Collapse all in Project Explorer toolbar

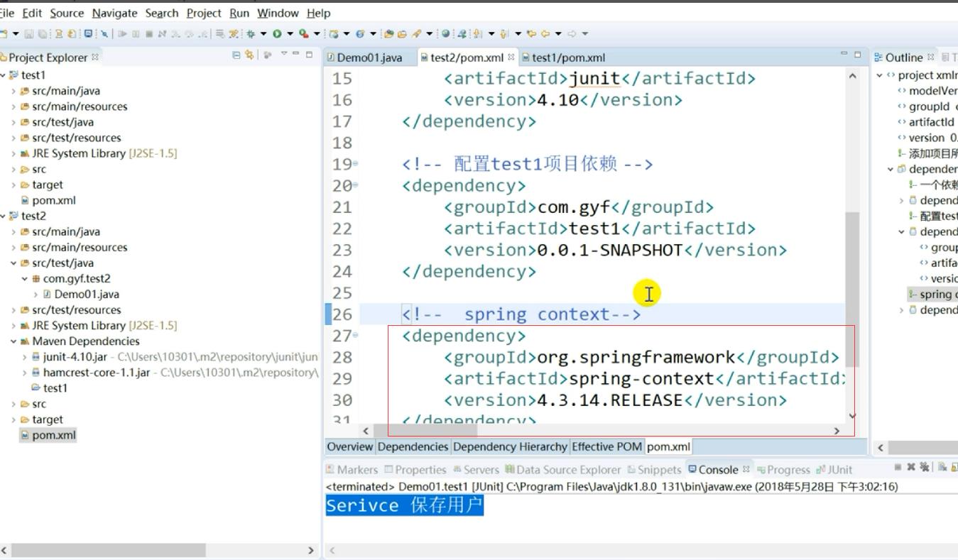pos(236,55)
